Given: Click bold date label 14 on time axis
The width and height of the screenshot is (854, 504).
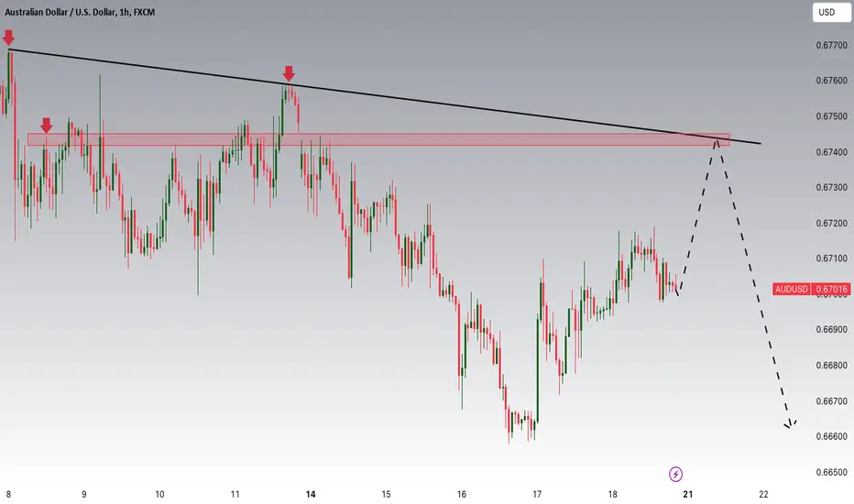Looking at the screenshot, I should tap(311, 494).
